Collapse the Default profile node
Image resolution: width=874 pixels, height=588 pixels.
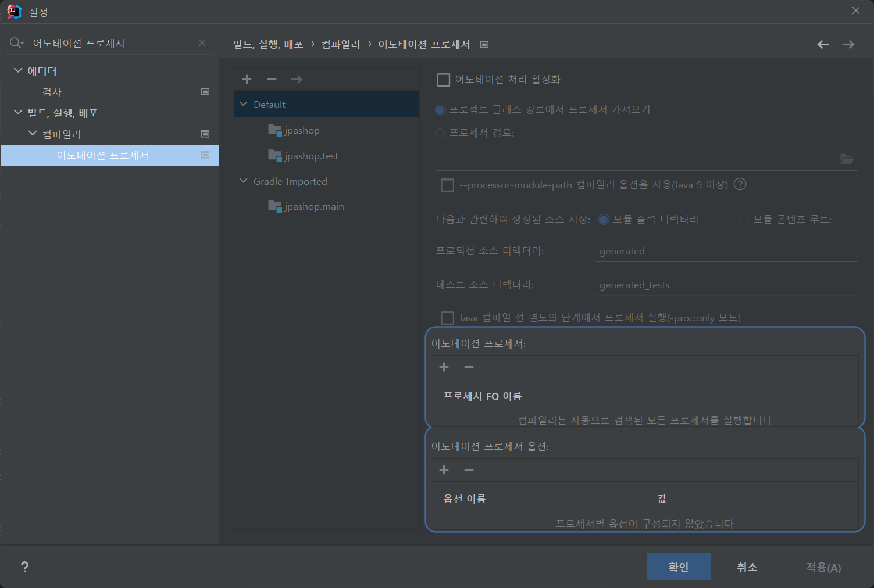[244, 104]
